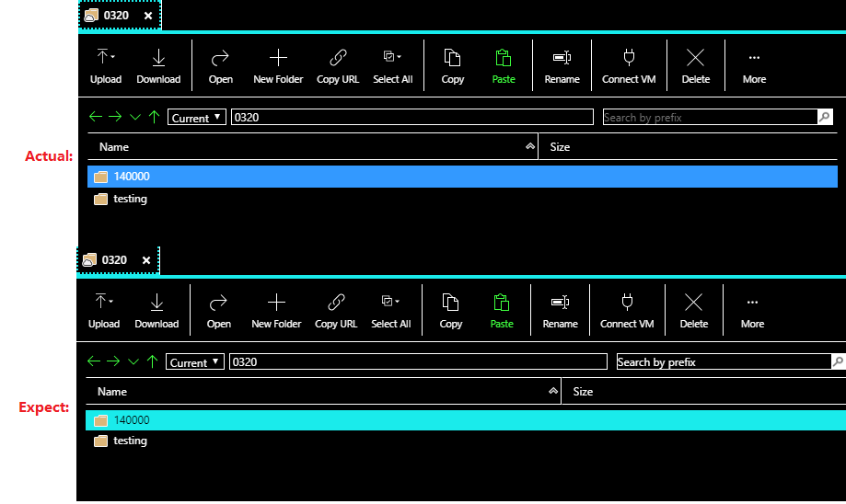The image size is (846, 504).
Task: Click Open in the Actual panel toolbar
Action: pyautogui.click(x=221, y=67)
